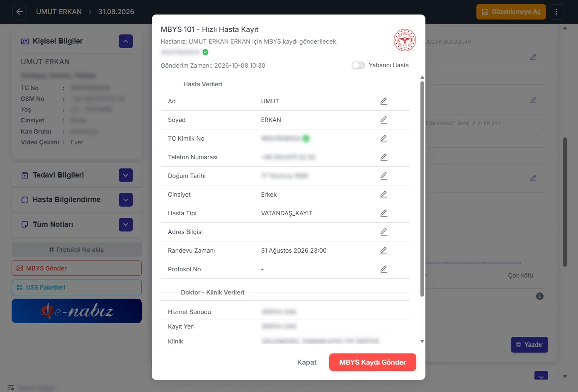
Task: Edit Randevu Zamanı via pencil icon
Action: 384,251
